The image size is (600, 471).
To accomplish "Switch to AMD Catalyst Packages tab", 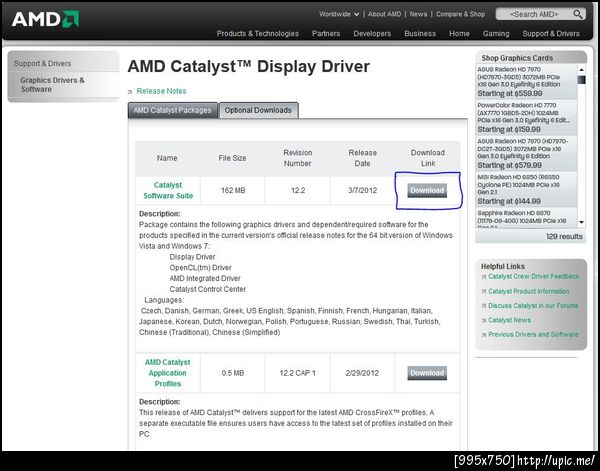I will click(173, 110).
